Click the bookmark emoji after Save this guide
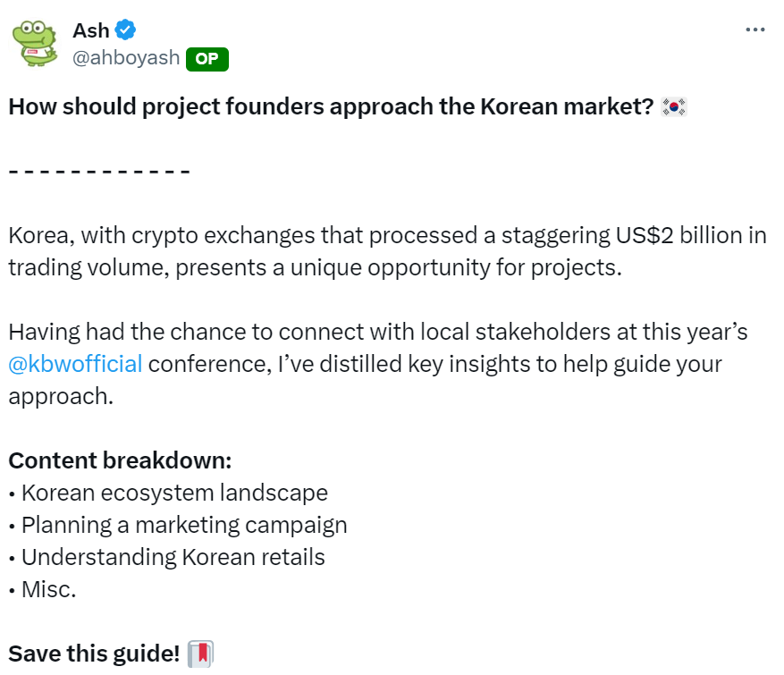The width and height of the screenshot is (784, 675). [x=201, y=654]
